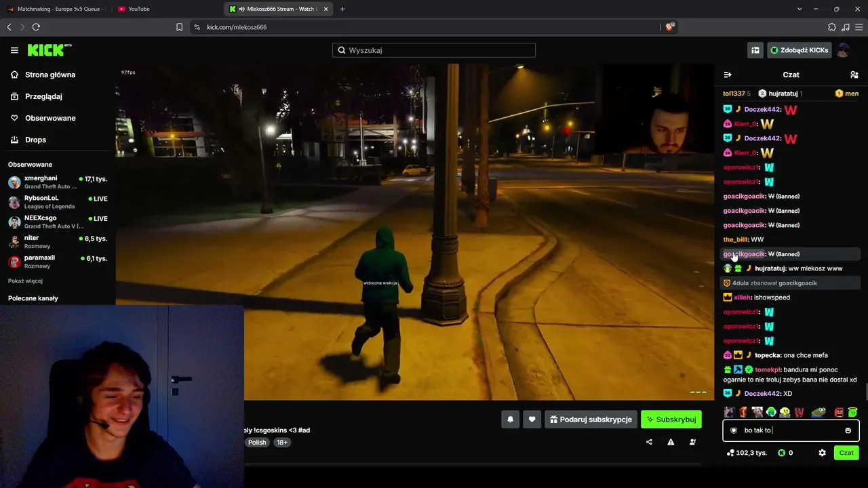Close the Mlekosz666 Stream tab
868x488 pixels.
[325, 9]
